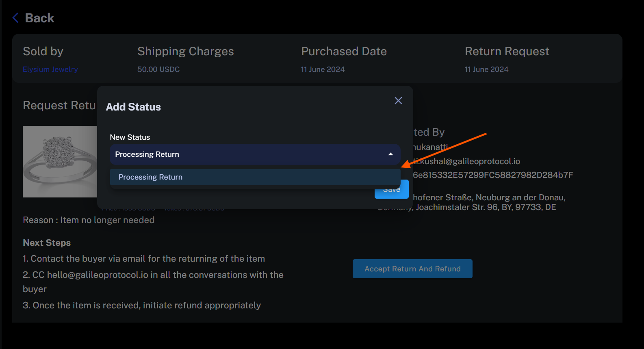Click the Next Steps heading
Image resolution: width=644 pixels, height=349 pixels.
coord(47,243)
